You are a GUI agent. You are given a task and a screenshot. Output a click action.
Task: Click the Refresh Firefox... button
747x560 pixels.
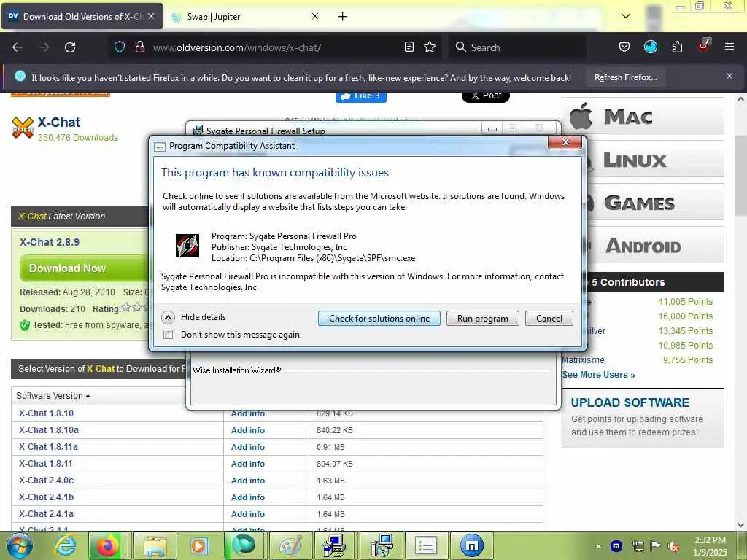pos(625,77)
